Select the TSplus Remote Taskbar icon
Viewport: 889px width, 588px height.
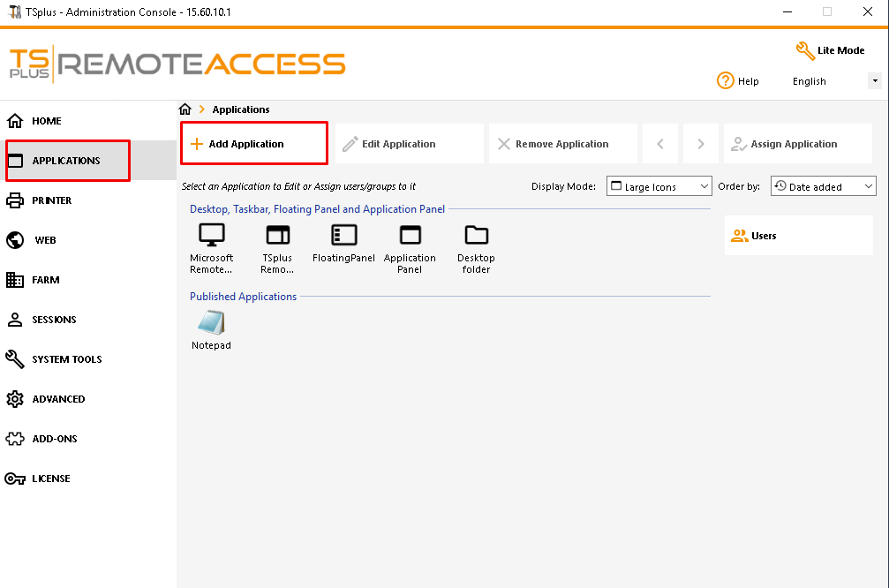click(x=277, y=236)
